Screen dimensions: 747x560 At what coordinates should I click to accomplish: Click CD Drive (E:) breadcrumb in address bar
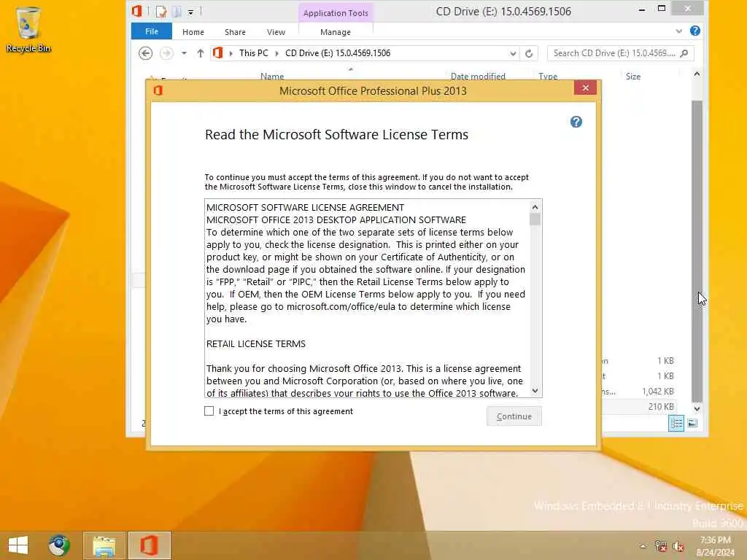pos(337,52)
